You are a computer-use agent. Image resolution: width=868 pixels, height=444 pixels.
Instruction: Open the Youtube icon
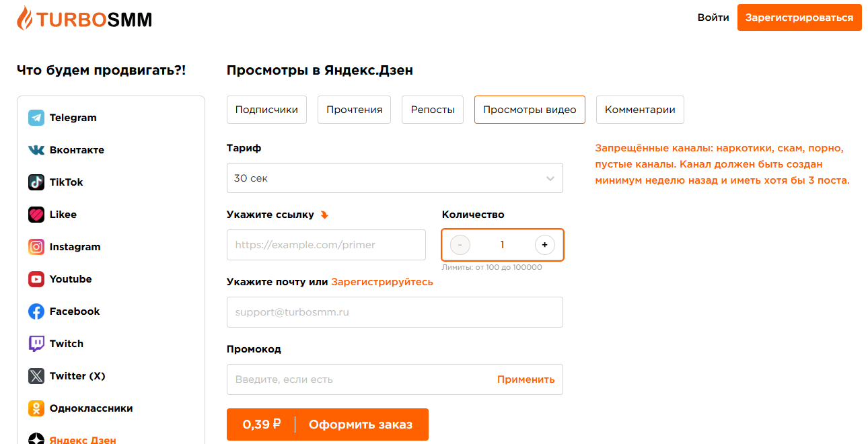click(x=36, y=279)
